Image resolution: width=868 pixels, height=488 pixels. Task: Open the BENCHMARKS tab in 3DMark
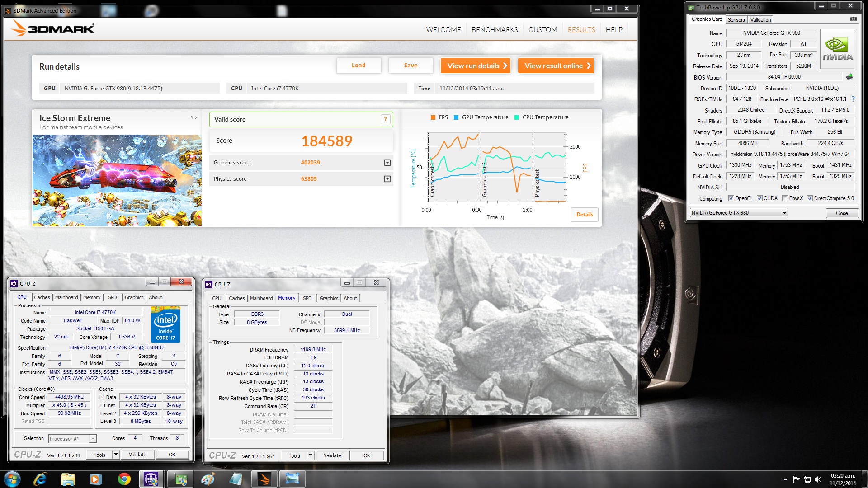(495, 29)
